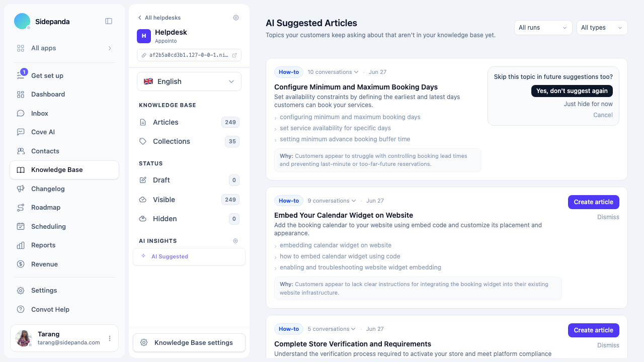Click the Articles count badge 249
This screenshot has width=644, height=362.
point(230,122)
